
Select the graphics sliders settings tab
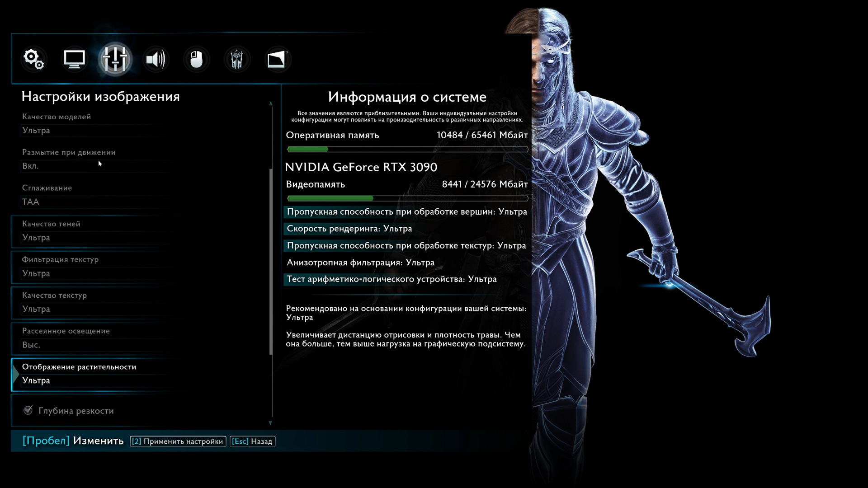115,59
